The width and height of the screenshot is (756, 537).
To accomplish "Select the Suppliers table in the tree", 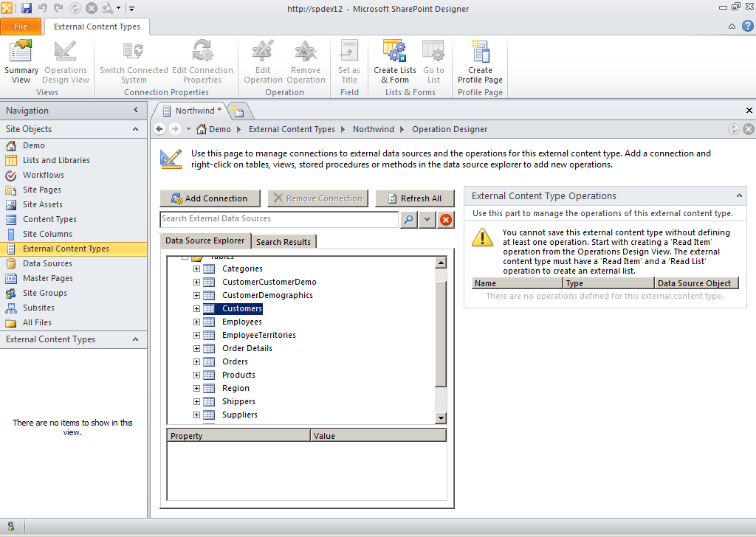I will coord(240,415).
